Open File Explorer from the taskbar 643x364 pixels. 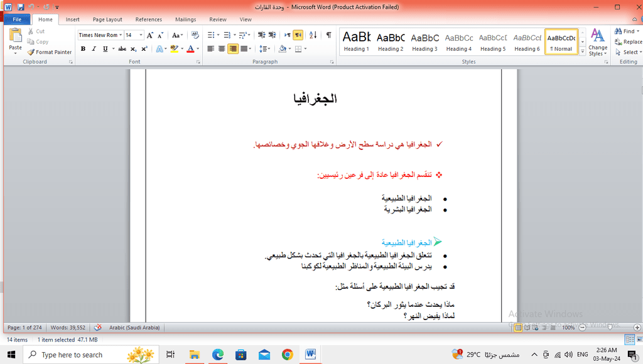(195, 355)
